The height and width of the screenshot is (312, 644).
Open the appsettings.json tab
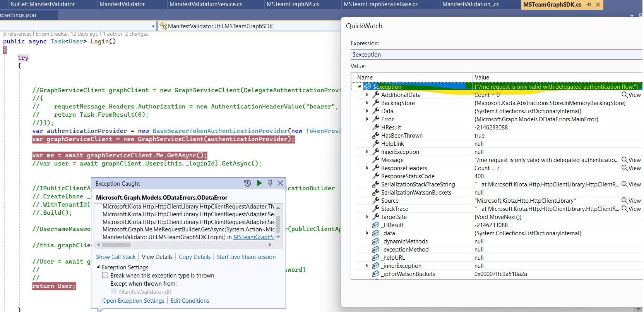pos(18,15)
